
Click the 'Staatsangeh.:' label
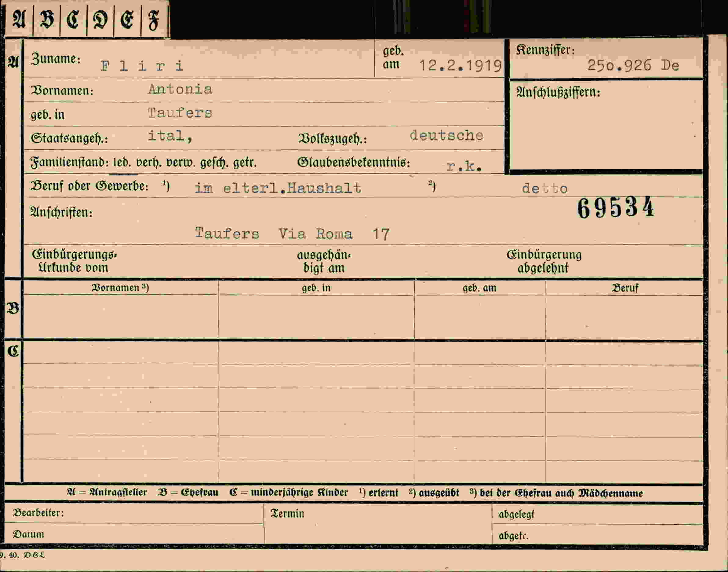[69, 138]
